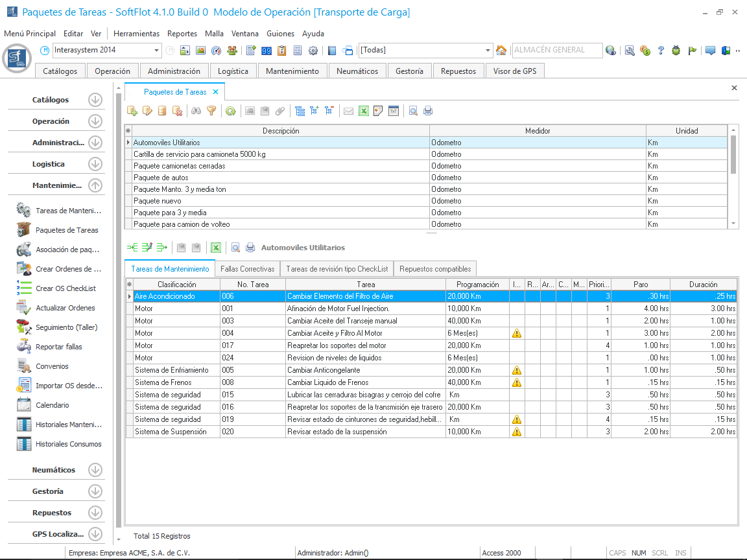Open Calendario in the sidebar

click(x=52, y=405)
